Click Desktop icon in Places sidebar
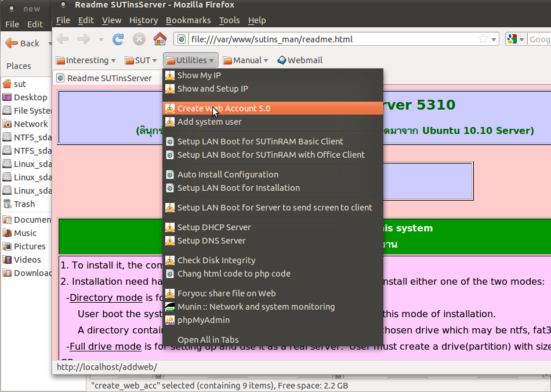 point(7,97)
